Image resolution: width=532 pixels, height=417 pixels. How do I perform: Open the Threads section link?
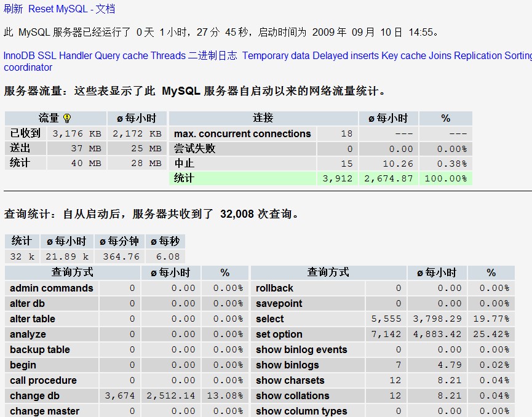[168, 55]
